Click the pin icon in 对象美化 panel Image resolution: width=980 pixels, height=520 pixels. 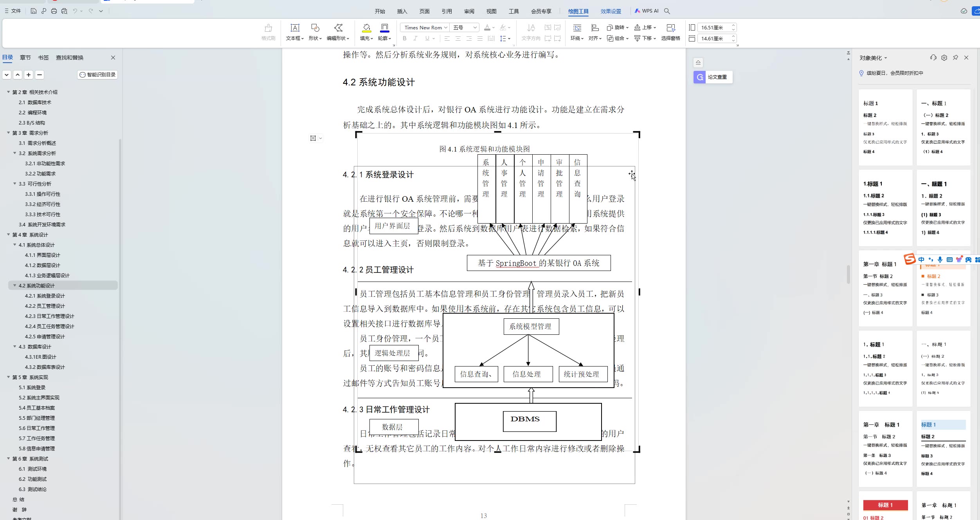[x=955, y=58]
